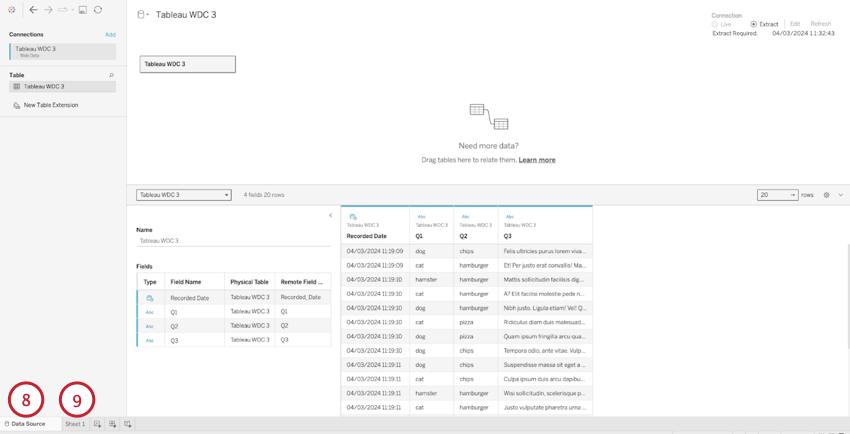Click the Extract Required status text
Viewport: 850px width, 434px height.
pyautogui.click(x=735, y=34)
